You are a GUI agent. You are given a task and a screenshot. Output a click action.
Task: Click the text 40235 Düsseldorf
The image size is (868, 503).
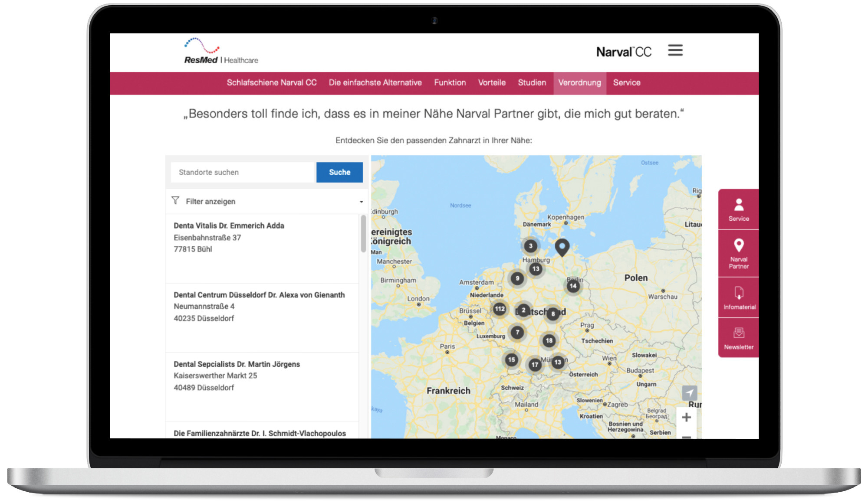tap(204, 318)
